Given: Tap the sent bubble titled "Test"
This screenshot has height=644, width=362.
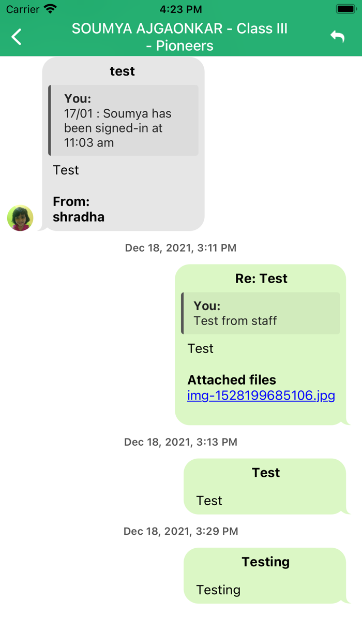Looking at the screenshot, I should click(x=265, y=487).
